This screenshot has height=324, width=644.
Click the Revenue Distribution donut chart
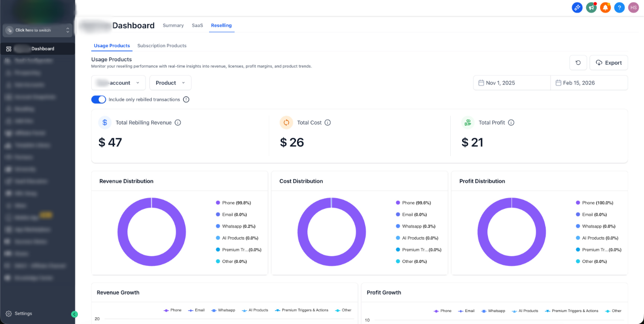point(151,232)
